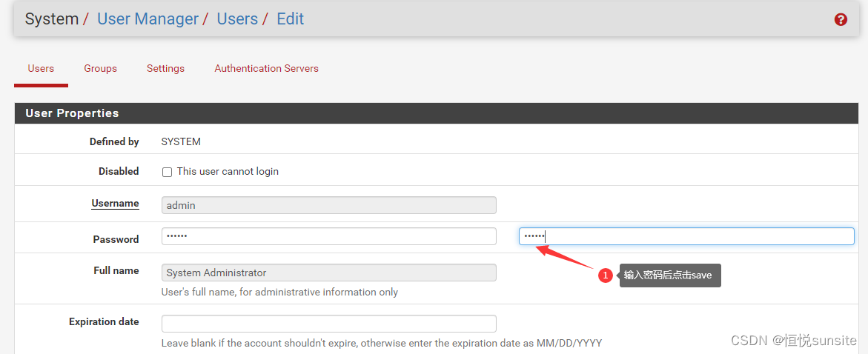This screenshot has height=354, width=868.
Task: Open the Authentication Servers tab
Action: point(266,69)
